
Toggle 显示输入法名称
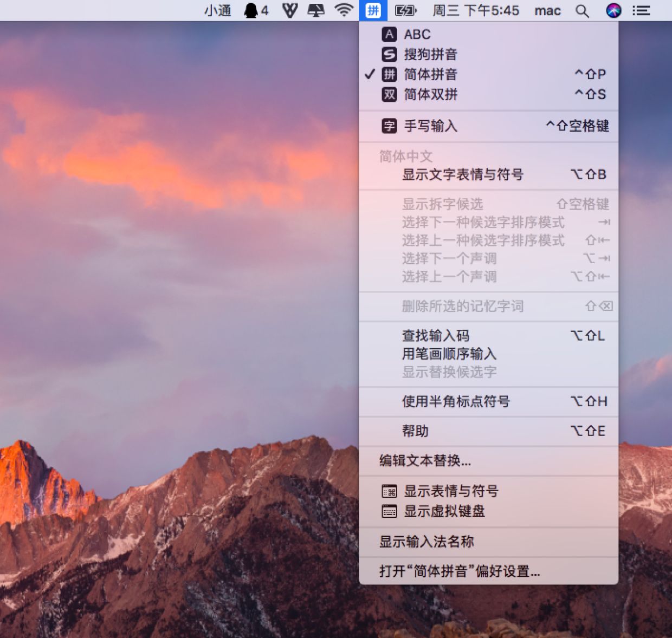tap(488, 542)
